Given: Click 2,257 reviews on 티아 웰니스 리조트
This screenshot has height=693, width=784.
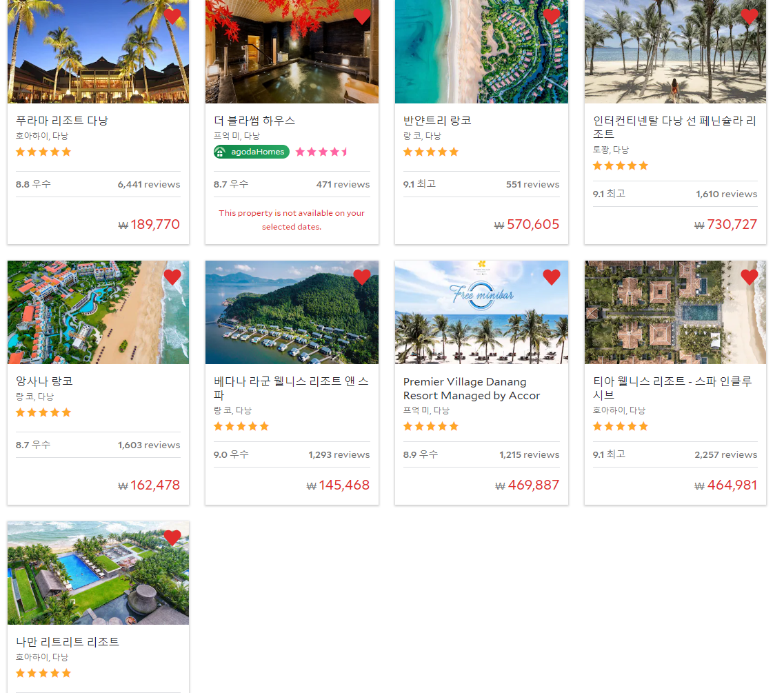Looking at the screenshot, I should (x=725, y=454).
